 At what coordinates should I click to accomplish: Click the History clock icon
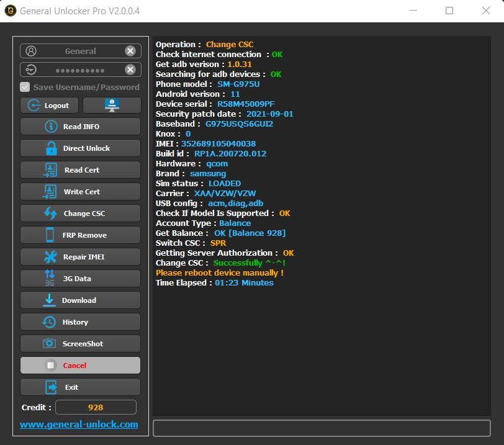pos(49,322)
